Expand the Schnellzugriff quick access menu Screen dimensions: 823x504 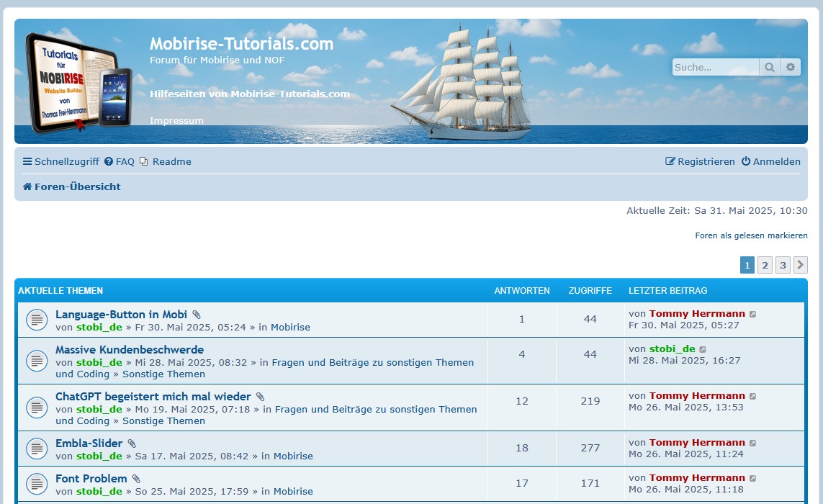click(x=60, y=162)
